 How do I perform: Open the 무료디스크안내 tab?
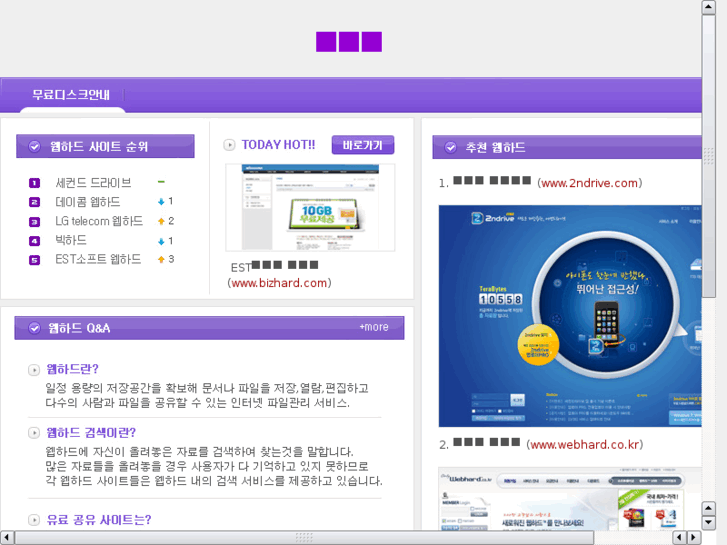[71, 95]
